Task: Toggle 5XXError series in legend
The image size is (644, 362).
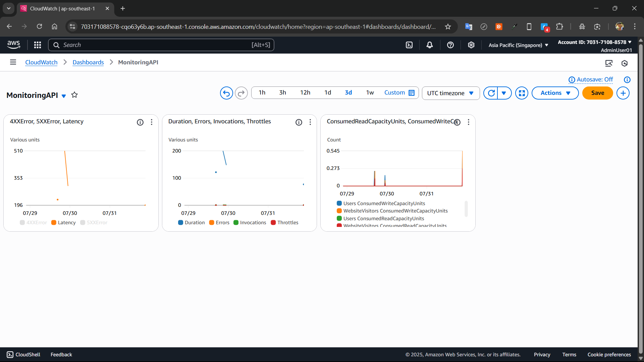Action: pos(94,223)
